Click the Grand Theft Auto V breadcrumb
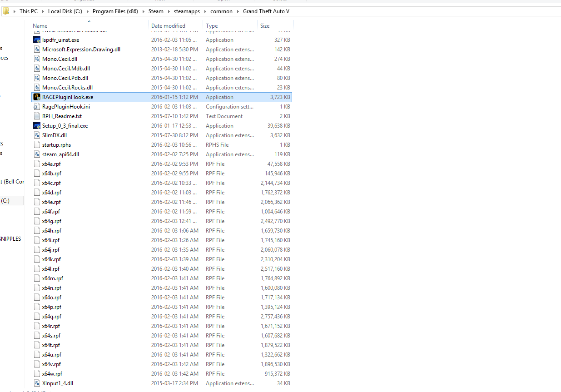The image size is (561, 392). coord(266,11)
